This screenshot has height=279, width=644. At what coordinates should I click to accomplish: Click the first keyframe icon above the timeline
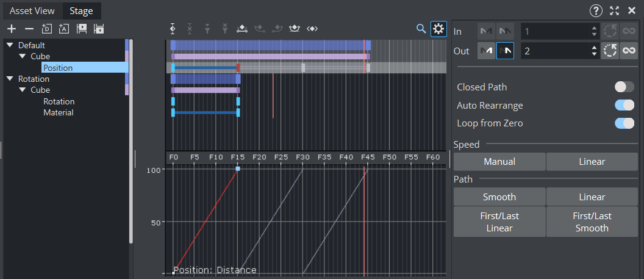pyautogui.click(x=173, y=29)
